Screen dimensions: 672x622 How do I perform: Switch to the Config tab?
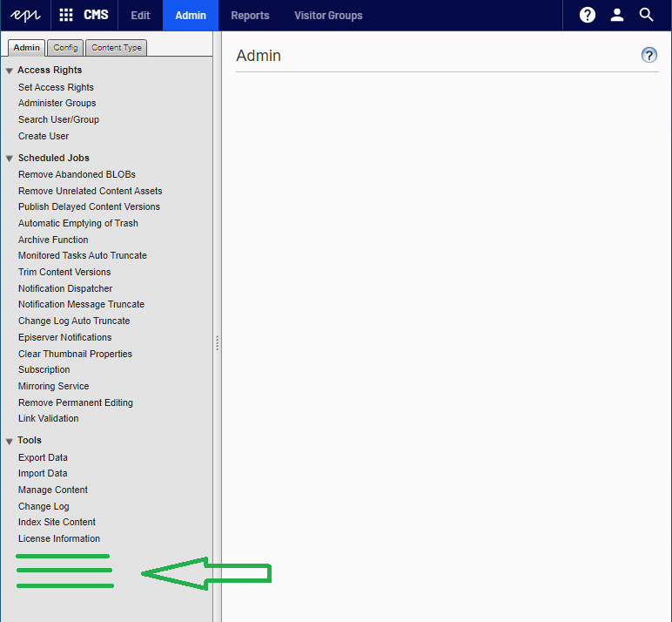pos(65,48)
